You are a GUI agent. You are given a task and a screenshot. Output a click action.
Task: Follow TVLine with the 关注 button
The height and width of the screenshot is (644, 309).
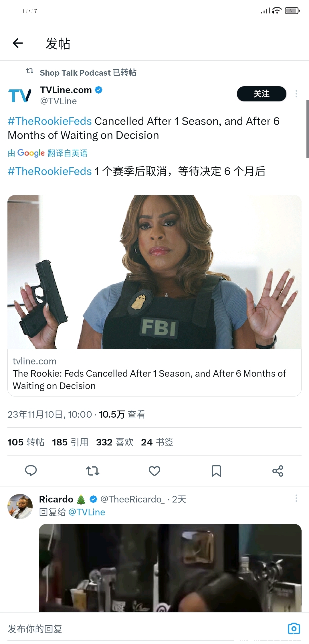tap(262, 94)
